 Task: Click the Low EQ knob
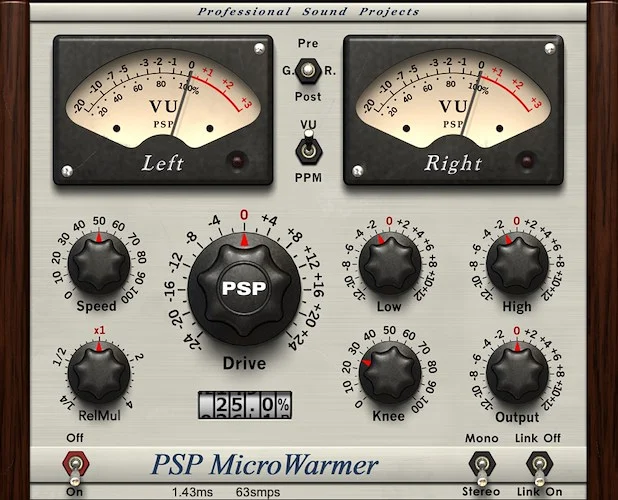(390, 263)
